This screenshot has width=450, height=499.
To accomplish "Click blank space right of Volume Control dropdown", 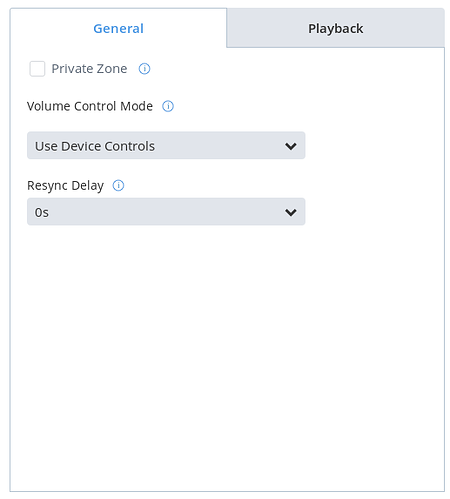I will click(x=373, y=145).
